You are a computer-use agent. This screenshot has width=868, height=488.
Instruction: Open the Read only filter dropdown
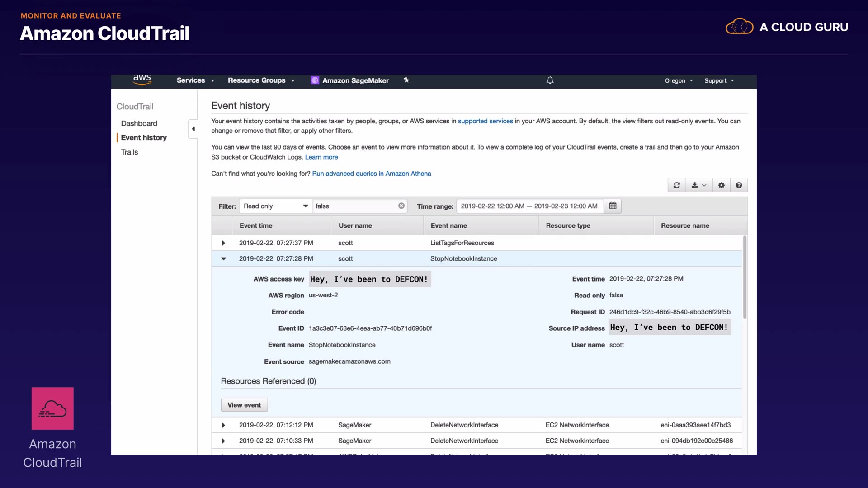(275, 206)
